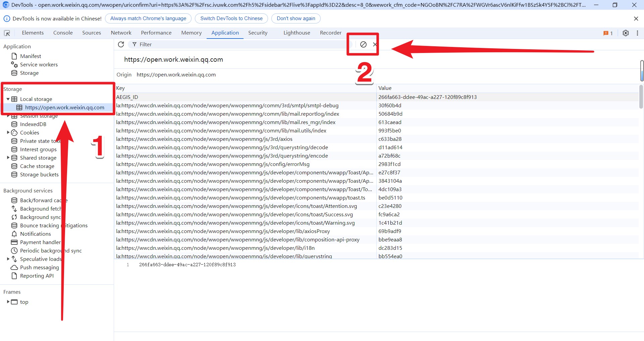
Task: Click Switch DevTools to Chinese
Action: [231, 18]
